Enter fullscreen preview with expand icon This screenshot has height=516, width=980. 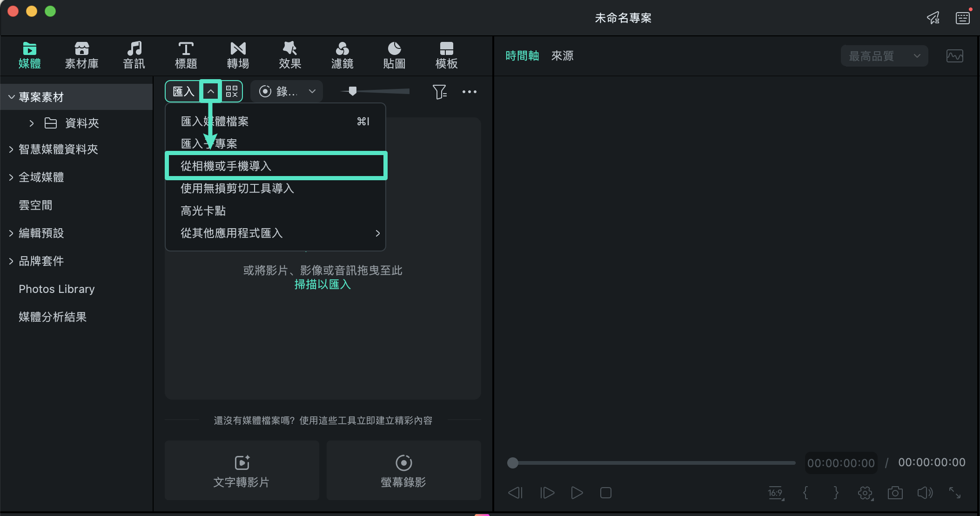pyautogui.click(x=955, y=493)
